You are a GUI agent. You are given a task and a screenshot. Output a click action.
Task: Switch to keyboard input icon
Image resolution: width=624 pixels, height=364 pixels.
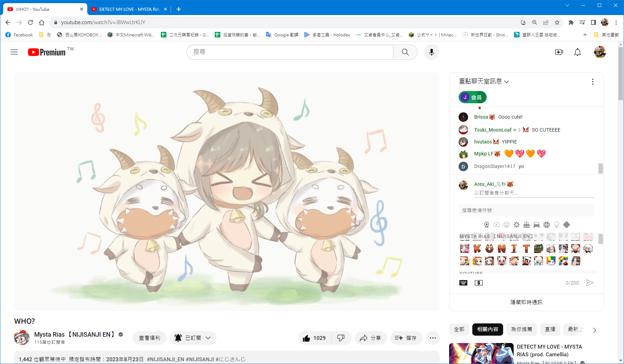coord(463,283)
